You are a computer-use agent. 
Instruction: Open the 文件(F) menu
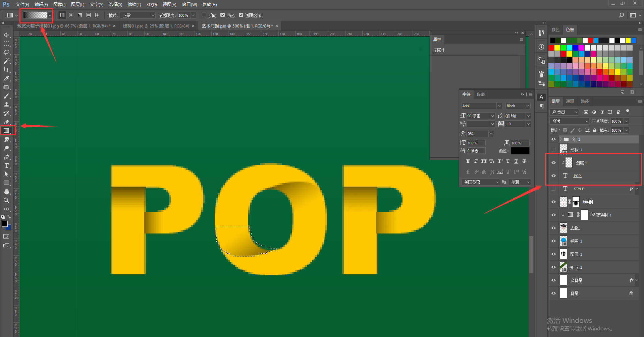coord(22,4)
